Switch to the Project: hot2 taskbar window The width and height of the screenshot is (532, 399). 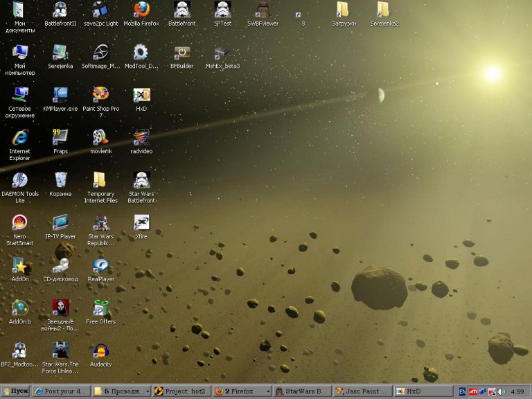click(x=181, y=391)
